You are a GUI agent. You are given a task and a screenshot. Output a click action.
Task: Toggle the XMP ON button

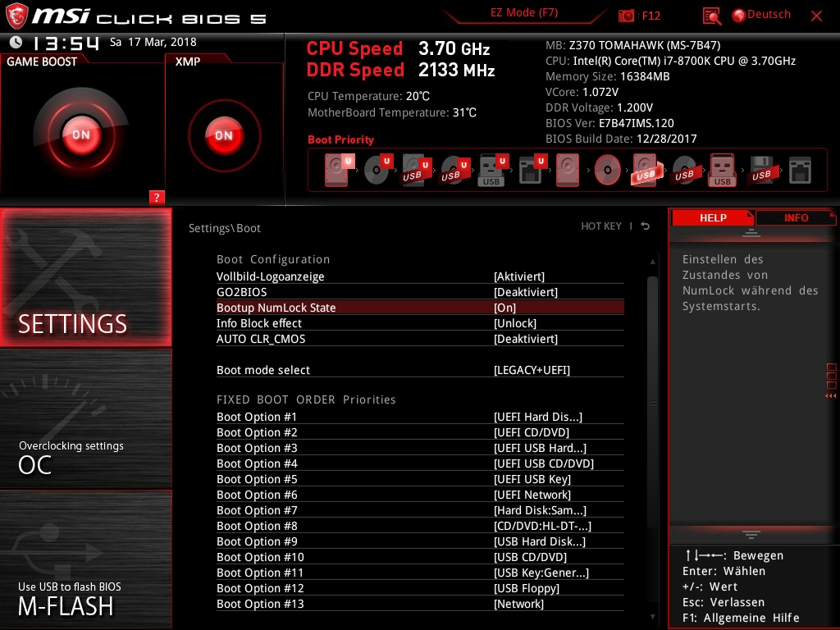tap(224, 135)
